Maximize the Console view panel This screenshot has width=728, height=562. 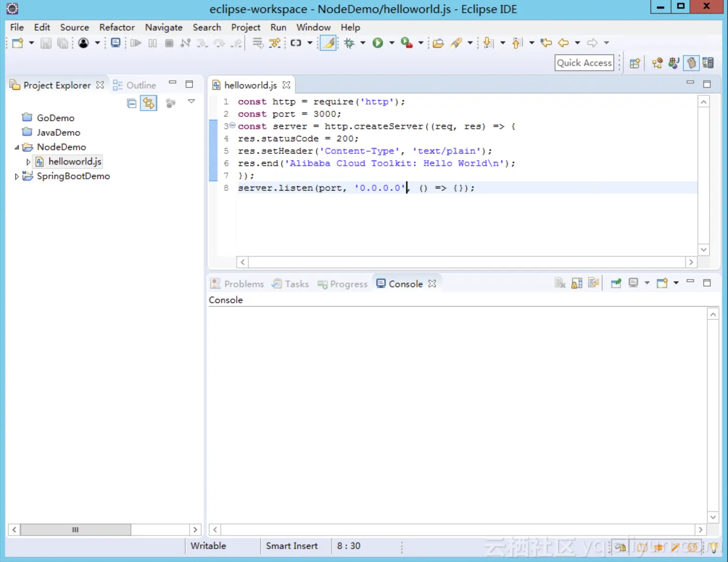click(x=707, y=283)
